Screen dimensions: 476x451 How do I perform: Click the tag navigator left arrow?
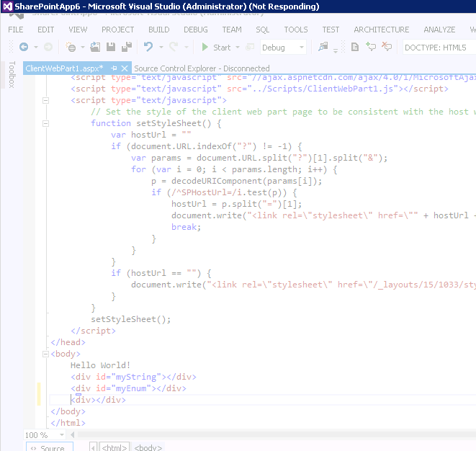93,447
